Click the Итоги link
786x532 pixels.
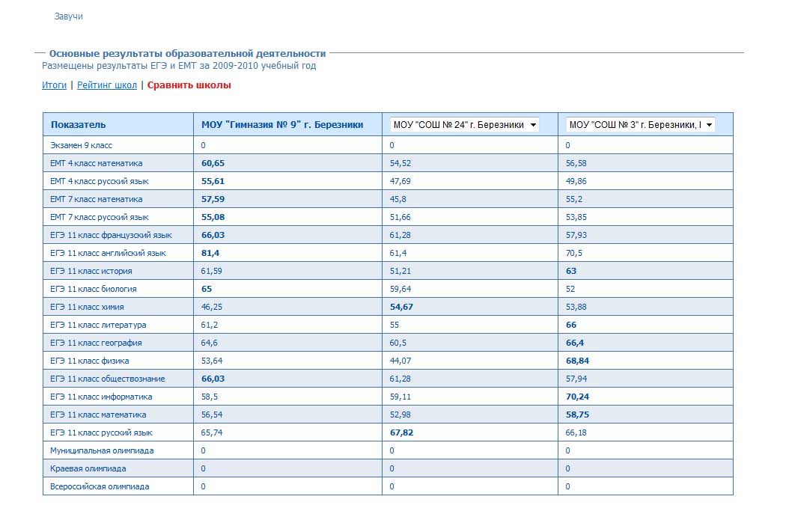tap(54, 85)
